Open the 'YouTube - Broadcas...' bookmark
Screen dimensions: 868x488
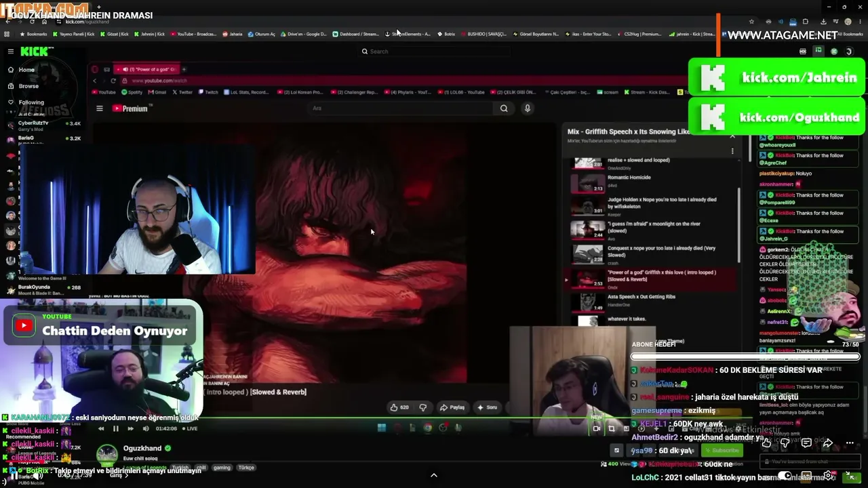click(x=193, y=34)
